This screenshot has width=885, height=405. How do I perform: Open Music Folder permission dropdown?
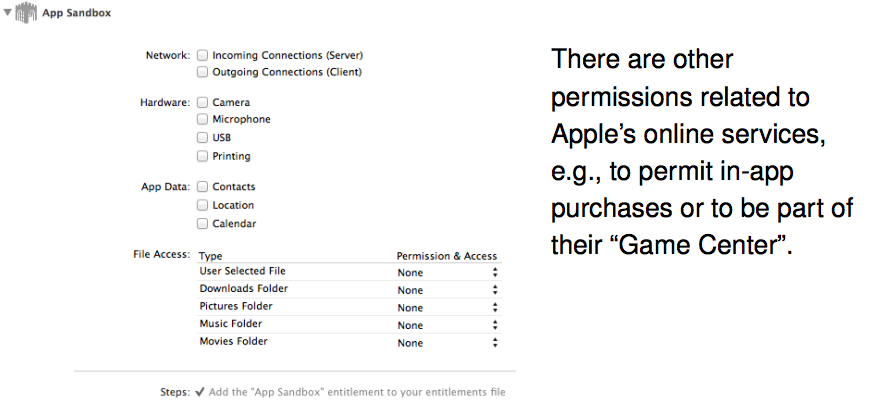[447, 325]
